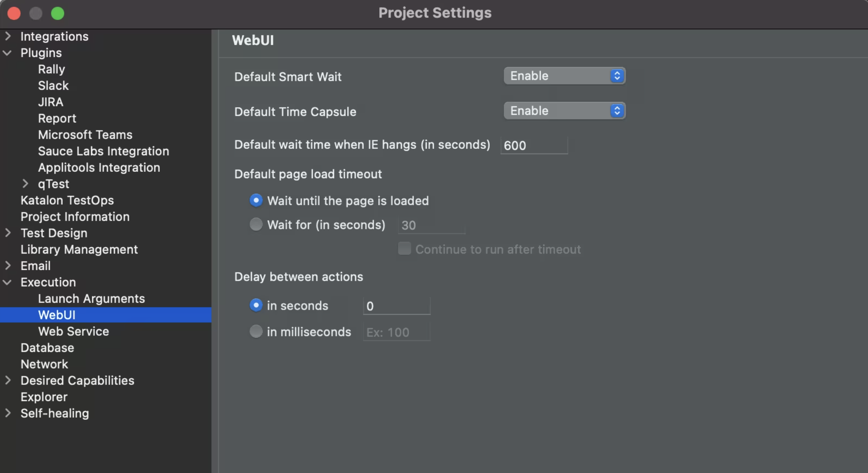Image resolution: width=868 pixels, height=473 pixels.
Task: Open Launch Arguments settings page
Action: click(91, 299)
